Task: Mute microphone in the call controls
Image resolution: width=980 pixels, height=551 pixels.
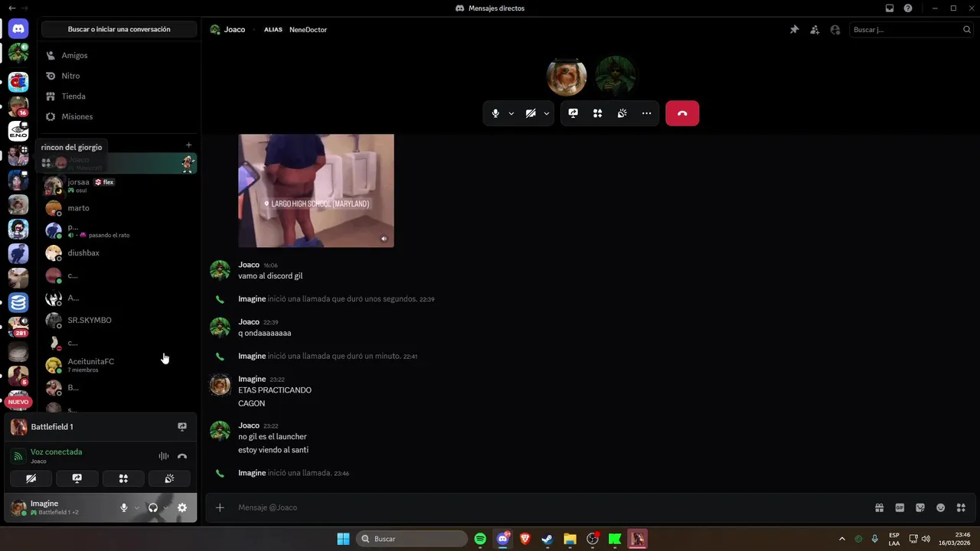Action: (495, 113)
